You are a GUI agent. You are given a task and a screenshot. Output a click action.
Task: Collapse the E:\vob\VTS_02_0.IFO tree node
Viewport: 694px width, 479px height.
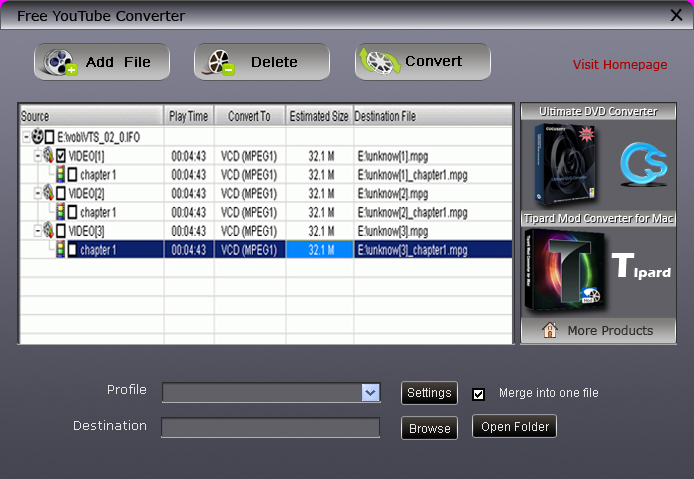click(25, 136)
